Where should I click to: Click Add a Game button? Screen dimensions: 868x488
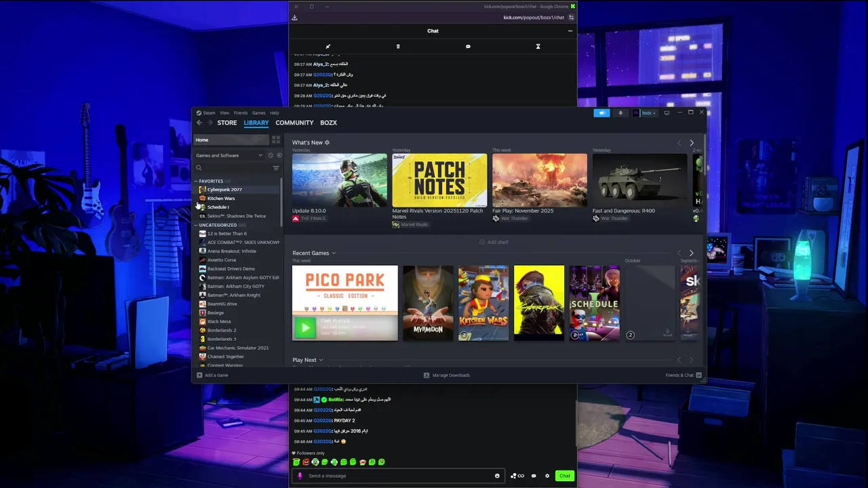[x=212, y=375]
